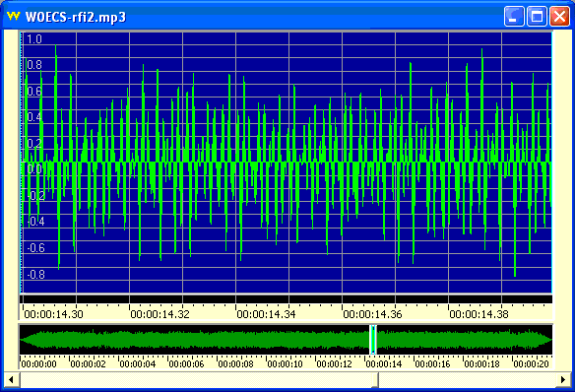Minimize the W0ECS-rfi2.mp3 window

(514, 17)
